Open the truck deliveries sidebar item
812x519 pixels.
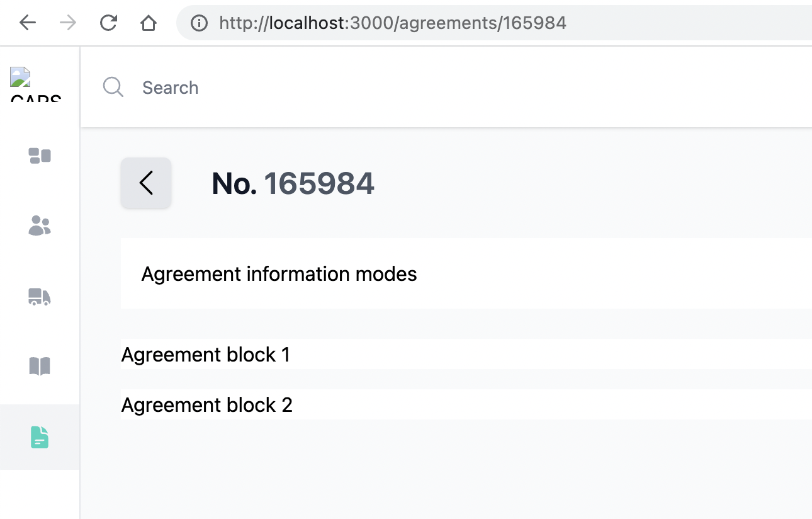(40, 296)
